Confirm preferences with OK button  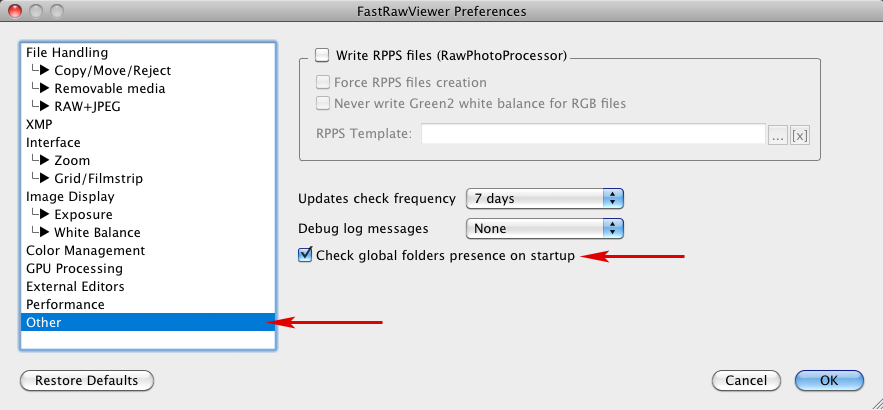pos(829,380)
